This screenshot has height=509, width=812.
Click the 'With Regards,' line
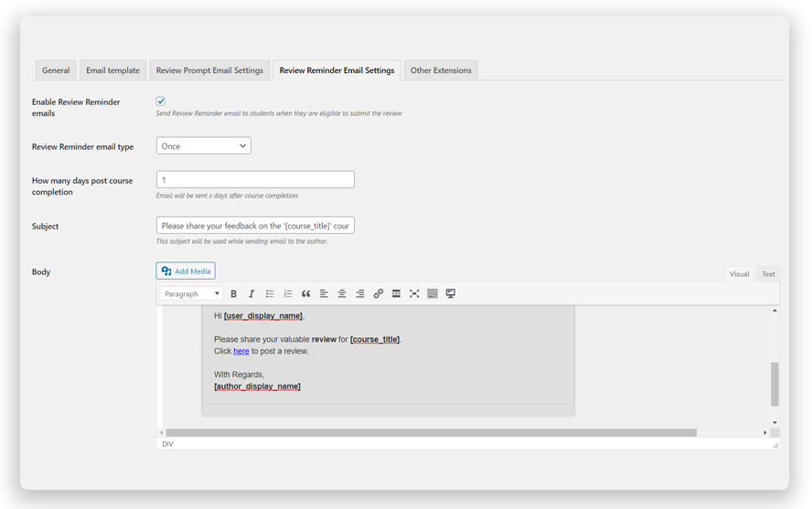click(x=240, y=375)
